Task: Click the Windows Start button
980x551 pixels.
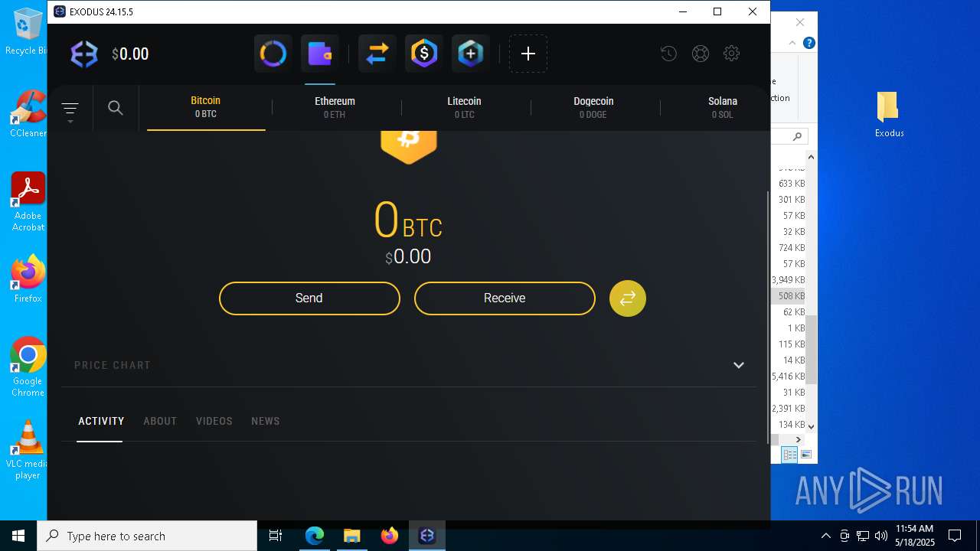Action: 18,536
